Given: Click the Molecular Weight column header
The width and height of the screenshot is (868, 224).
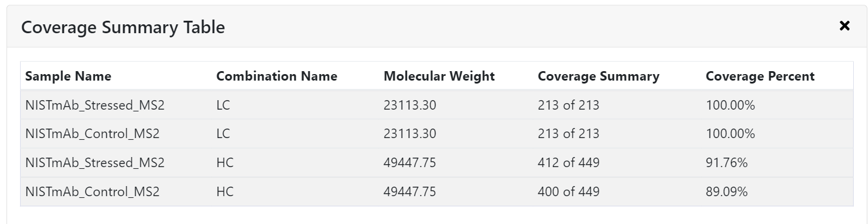Looking at the screenshot, I should [x=439, y=76].
